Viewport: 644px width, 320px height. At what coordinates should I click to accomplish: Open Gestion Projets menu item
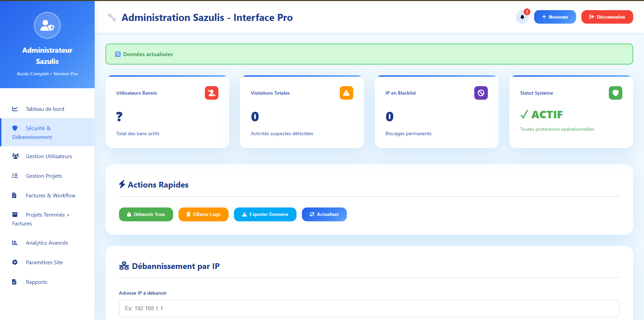(x=44, y=176)
